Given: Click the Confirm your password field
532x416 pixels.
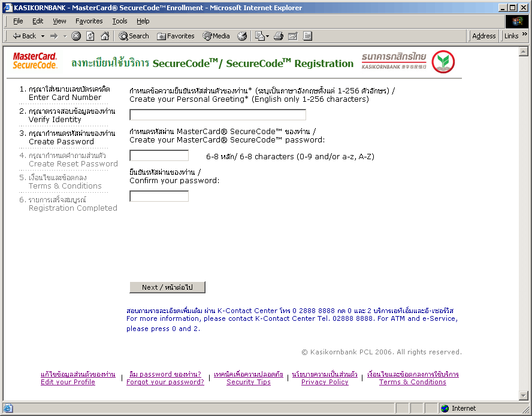Looking at the screenshot, I should 159,196.
